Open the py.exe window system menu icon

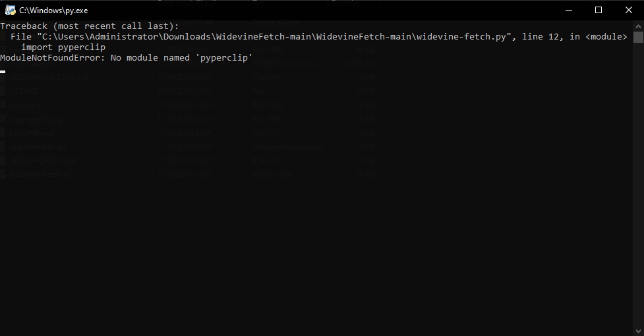[10, 10]
